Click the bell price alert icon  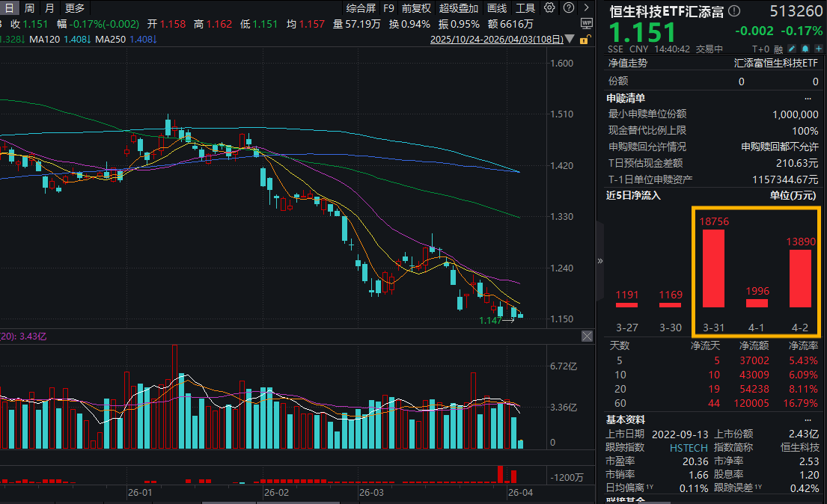(805, 49)
